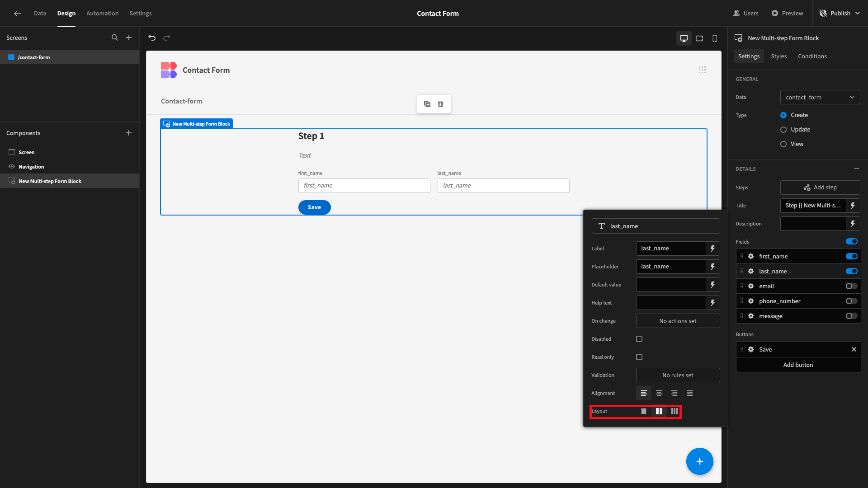The height and width of the screenshot is (488, 868).
Task: Open settings gear for email field
Action: pos(751,286)
